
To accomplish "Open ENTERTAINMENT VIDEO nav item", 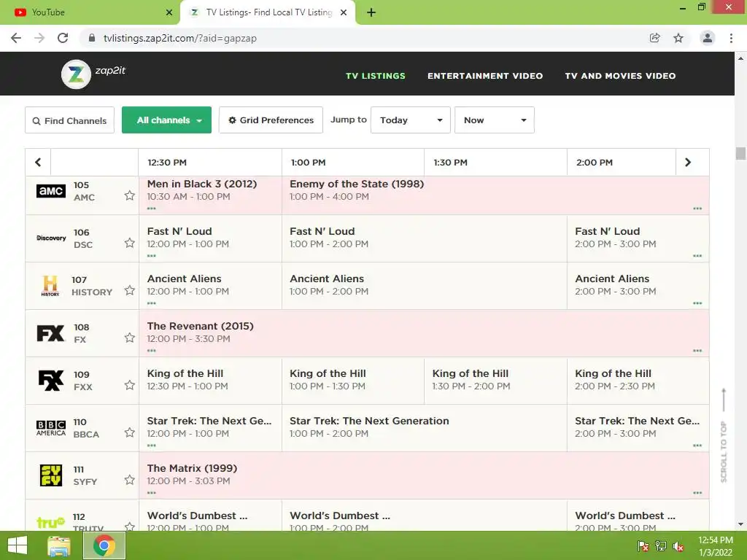I will pyautogui.click(x=485, y=76).
